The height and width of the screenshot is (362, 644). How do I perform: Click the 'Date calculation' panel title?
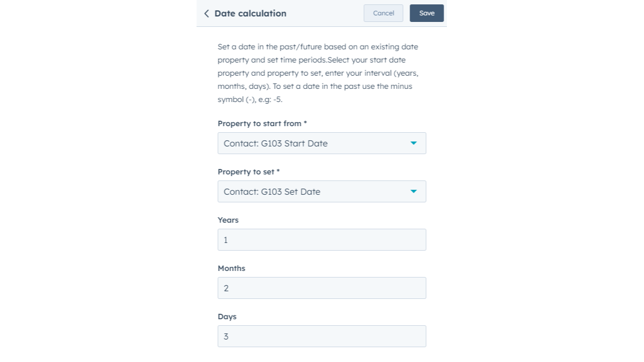250,14
